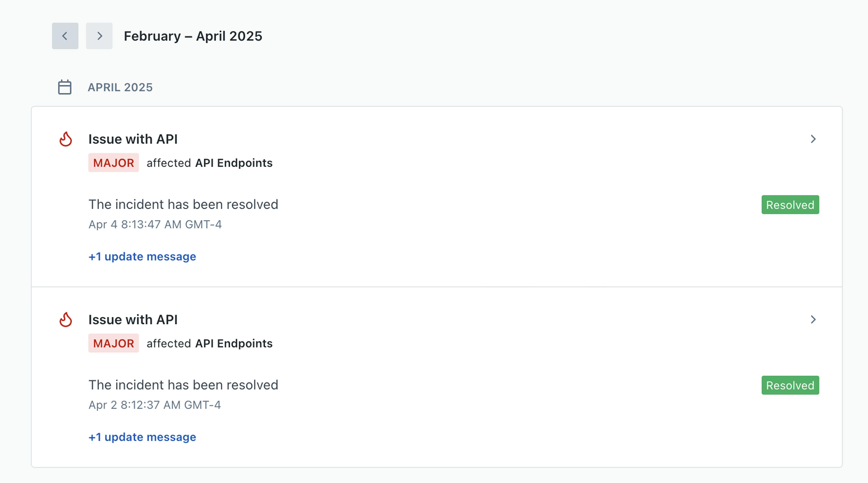Click the green Resolved badge for Apr 2 incident

click(790, 385)
